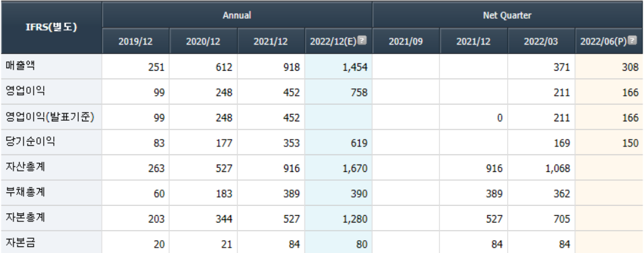
Task: Click 당기순이익 value 83 for 2019/12
Action: 160,143
